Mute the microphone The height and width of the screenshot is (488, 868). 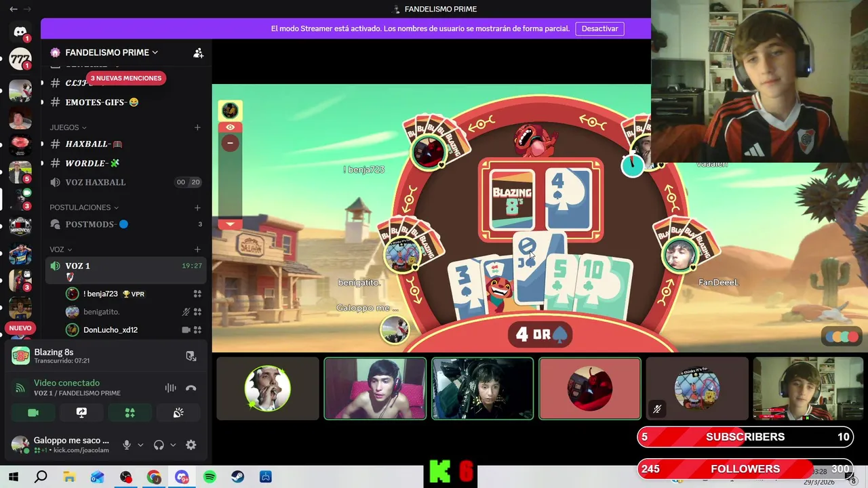click(126, 445)
